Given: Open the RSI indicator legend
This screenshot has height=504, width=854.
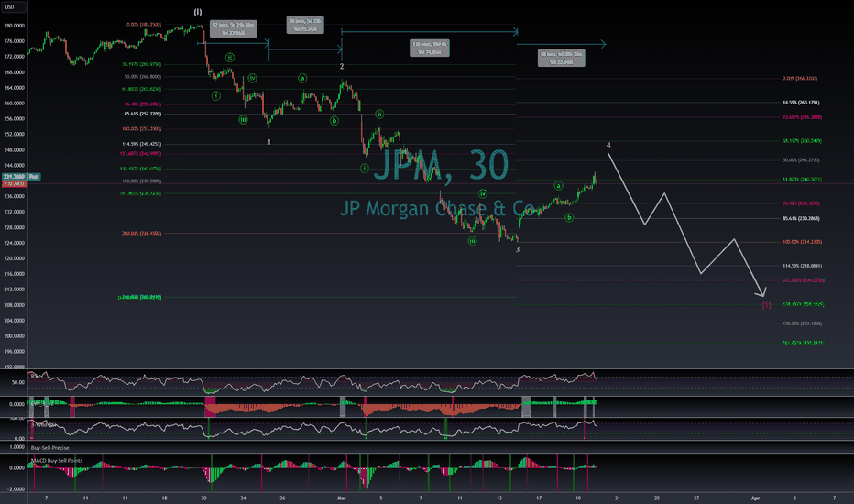Looking at the screenshot, I should click(x=34, y=376).
